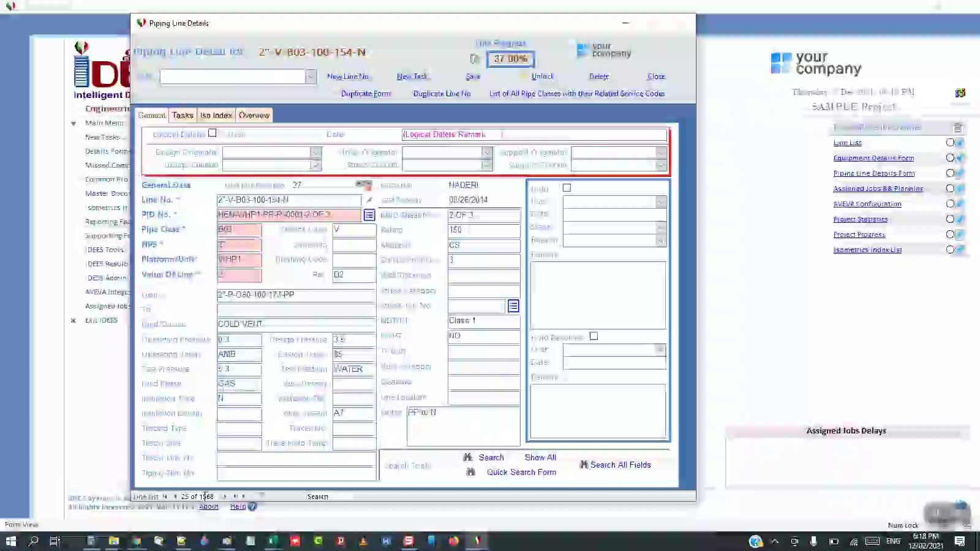Click Unlock in the form header
The width and height of the screenshot is (980, 551).
(x=542, y=77)
